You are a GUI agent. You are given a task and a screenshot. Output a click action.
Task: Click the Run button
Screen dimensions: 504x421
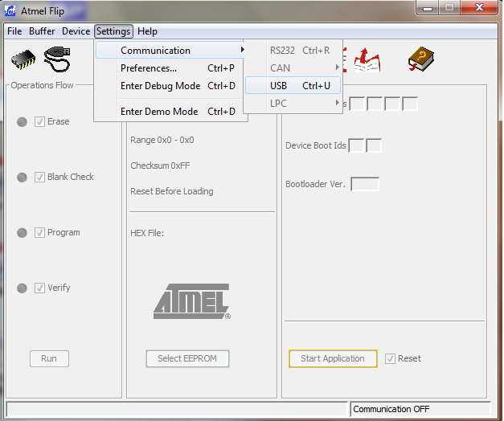point(49,358)
